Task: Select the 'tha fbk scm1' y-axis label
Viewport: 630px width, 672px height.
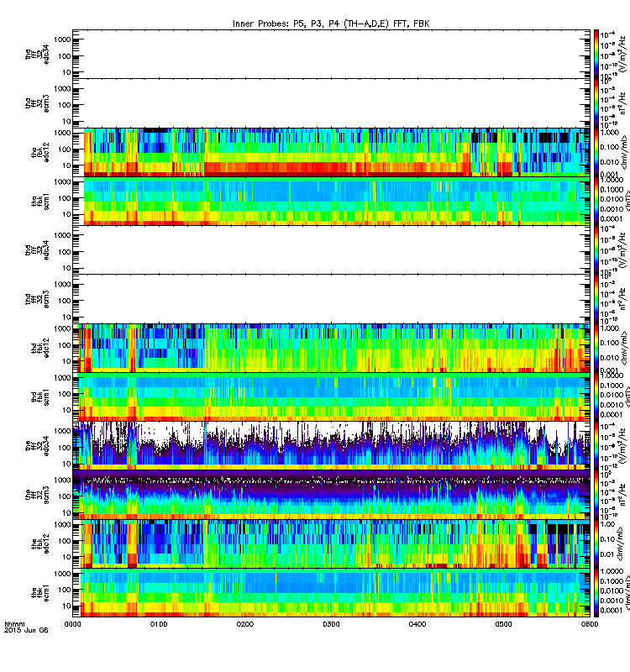Action: pos(40,201)
